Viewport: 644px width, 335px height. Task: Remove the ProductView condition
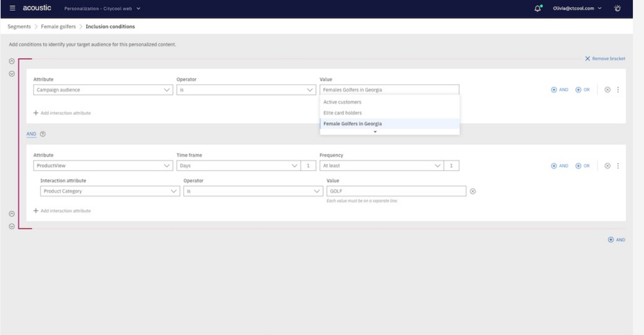(607, 166)
